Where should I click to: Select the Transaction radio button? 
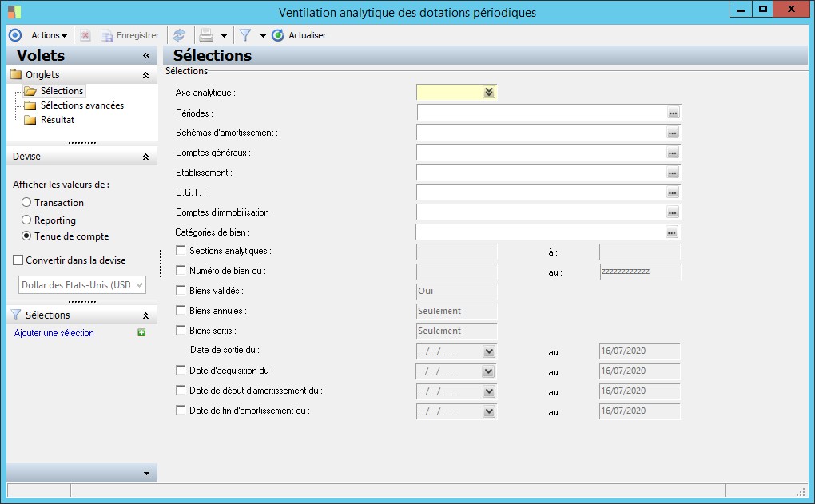coord(26,203)
